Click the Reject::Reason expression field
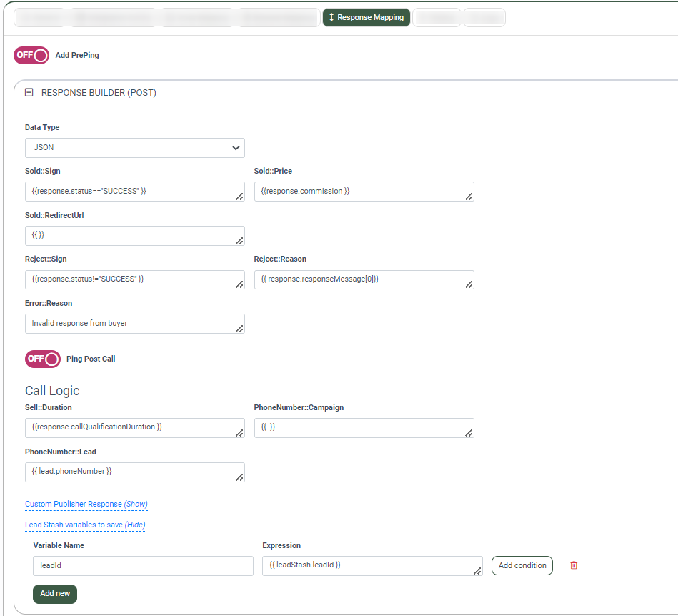678x616 pixels. 364,279
